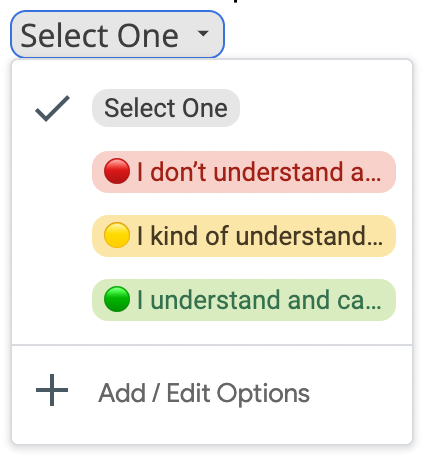Image resolution: width=424 pixels, height=458 pixels.
Task: Select the gray Select One menu entry
Action: pyautogui.click(x=166, y=108)
